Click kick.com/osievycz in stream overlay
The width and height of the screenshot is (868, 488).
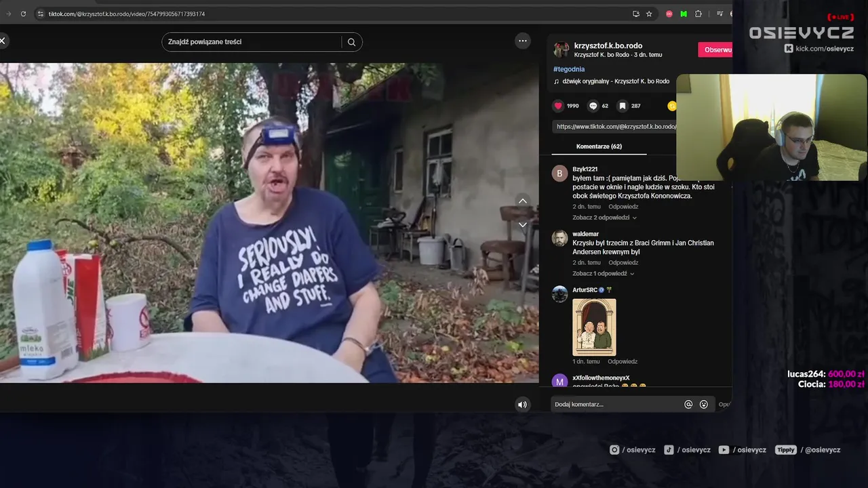(818, 49)
